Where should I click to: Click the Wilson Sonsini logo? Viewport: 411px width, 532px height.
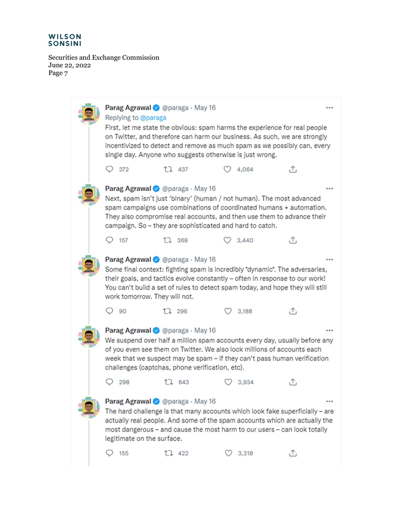click(x=65, y=40)
